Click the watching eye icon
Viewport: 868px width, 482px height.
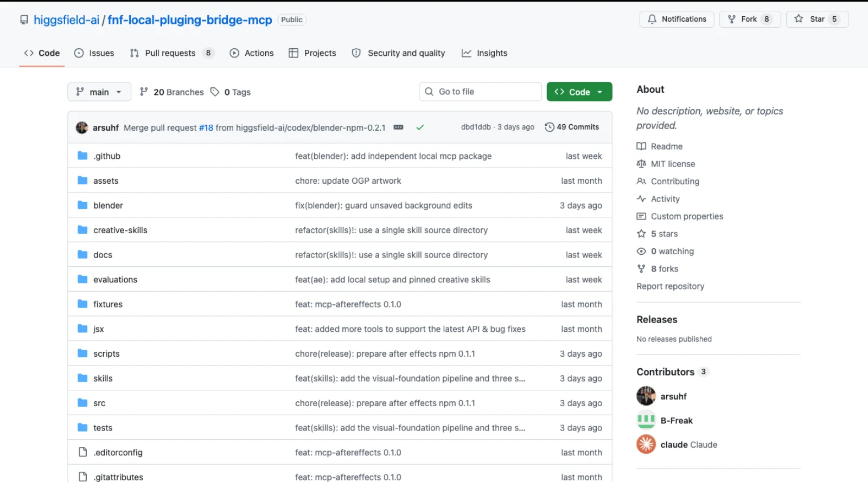coord(641,251)
